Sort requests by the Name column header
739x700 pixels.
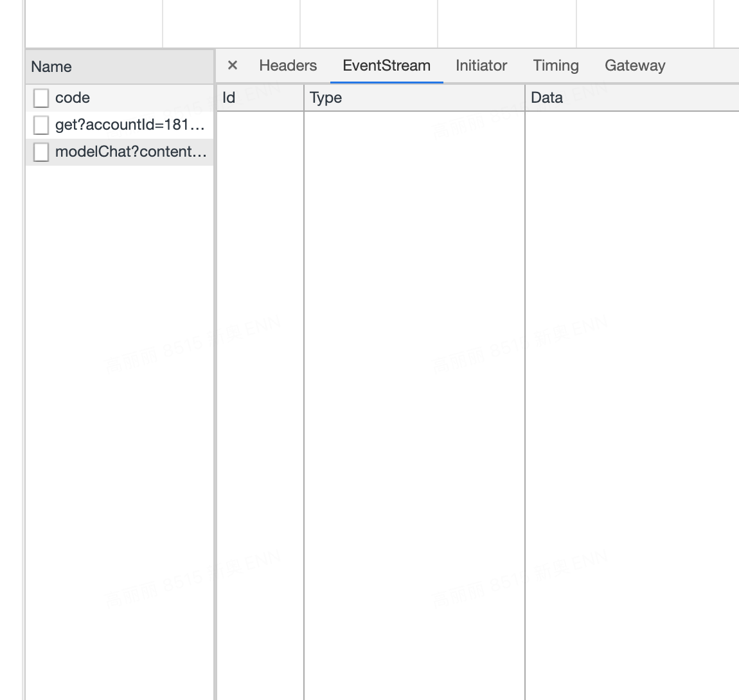120,67
